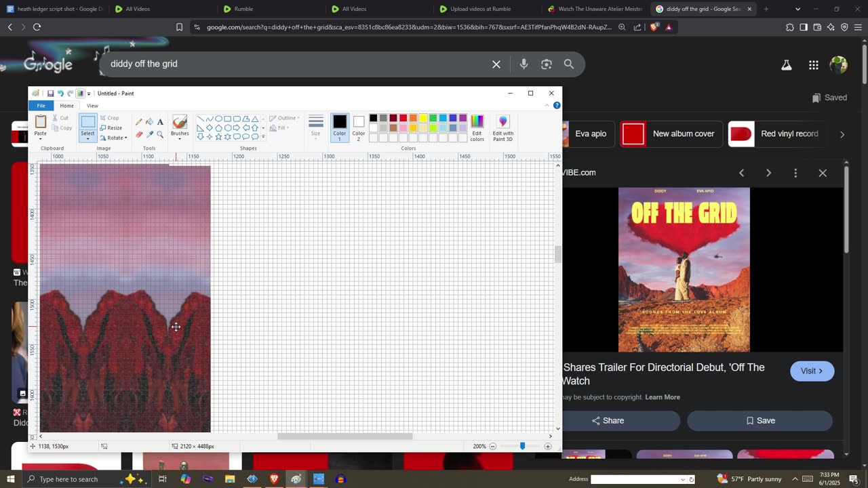Click the Off The Grid poster image
The image size is (868, 488).
click(x=684, y=270)
